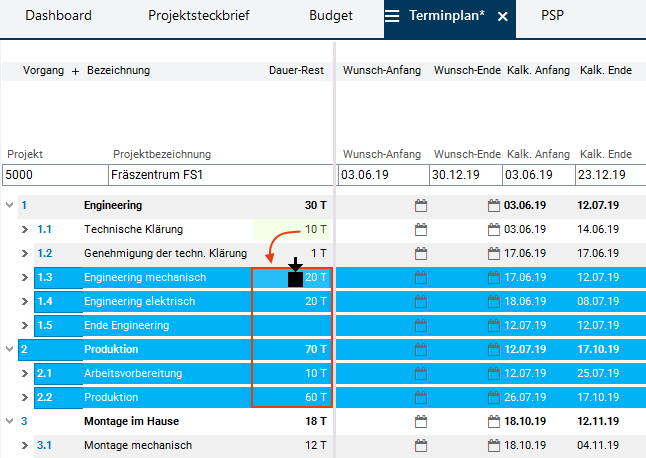Collapse the Montage im Hause group
The image size is (646, 458).
tap(10, 422)
